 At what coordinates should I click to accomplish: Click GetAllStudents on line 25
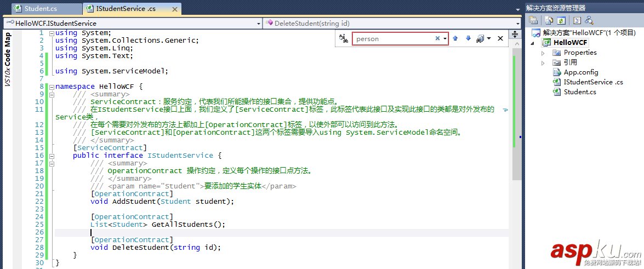click(x=183, y=224)
